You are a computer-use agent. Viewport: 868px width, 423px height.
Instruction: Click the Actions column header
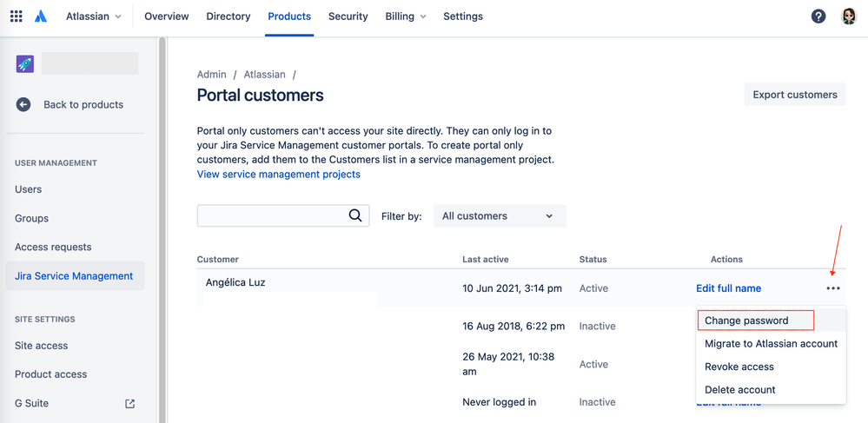pos(726,259)
